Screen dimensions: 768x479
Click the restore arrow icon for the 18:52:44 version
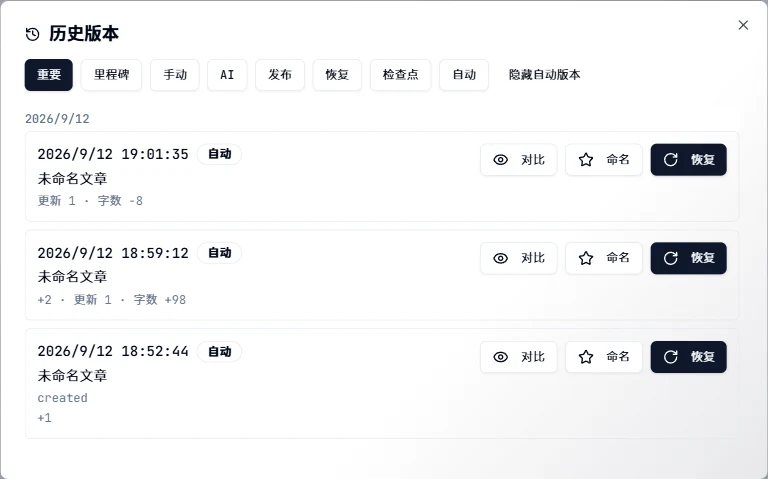pyautogui.click(x=671, y=357)
